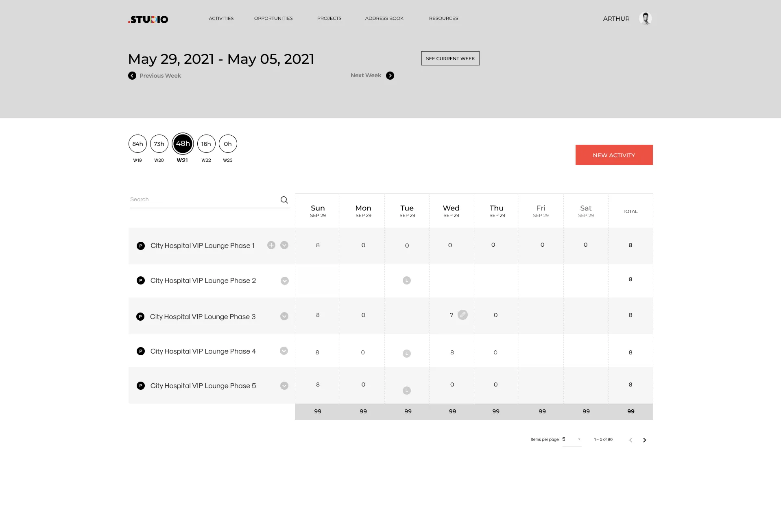
Task: Click the SEE CURRENT WEEK button
Action: [450, 58]
